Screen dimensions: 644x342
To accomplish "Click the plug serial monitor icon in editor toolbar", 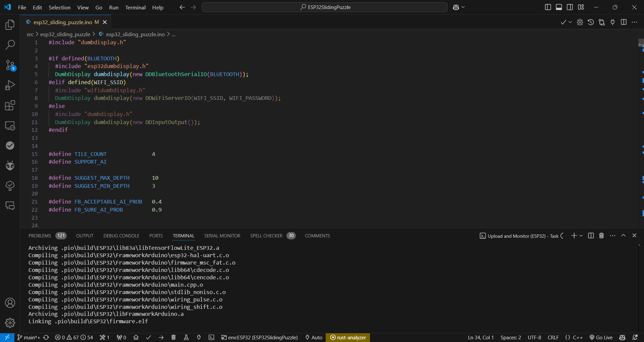I will pos(613,22).
